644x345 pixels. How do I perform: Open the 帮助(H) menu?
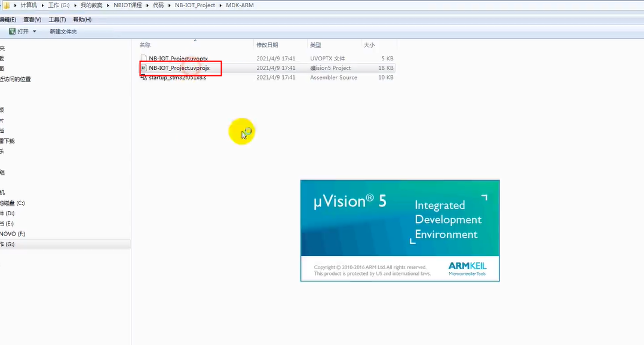point(82,20)
